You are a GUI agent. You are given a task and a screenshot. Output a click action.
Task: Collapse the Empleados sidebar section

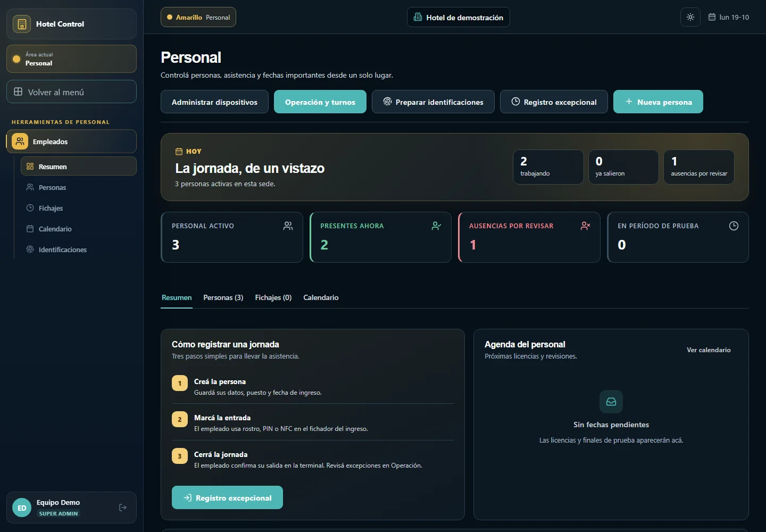coord(71,142)
